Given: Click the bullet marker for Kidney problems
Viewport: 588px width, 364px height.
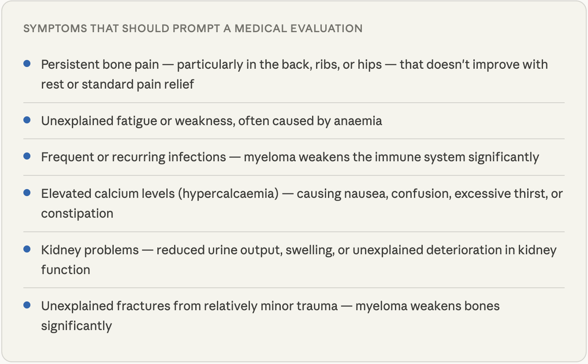Looking at the screenshot, I should click(27, 249).
